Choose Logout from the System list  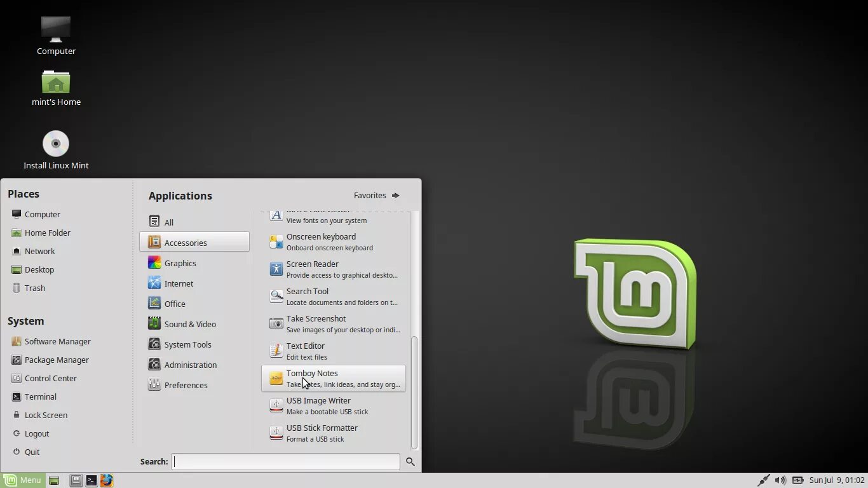(x=31, y=433)
